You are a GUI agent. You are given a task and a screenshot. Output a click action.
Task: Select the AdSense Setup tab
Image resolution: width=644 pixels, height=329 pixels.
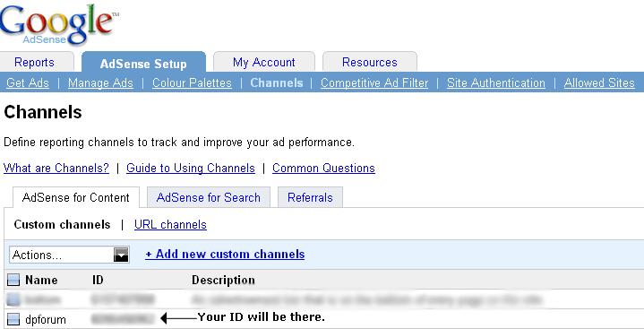tap(143, 63)
